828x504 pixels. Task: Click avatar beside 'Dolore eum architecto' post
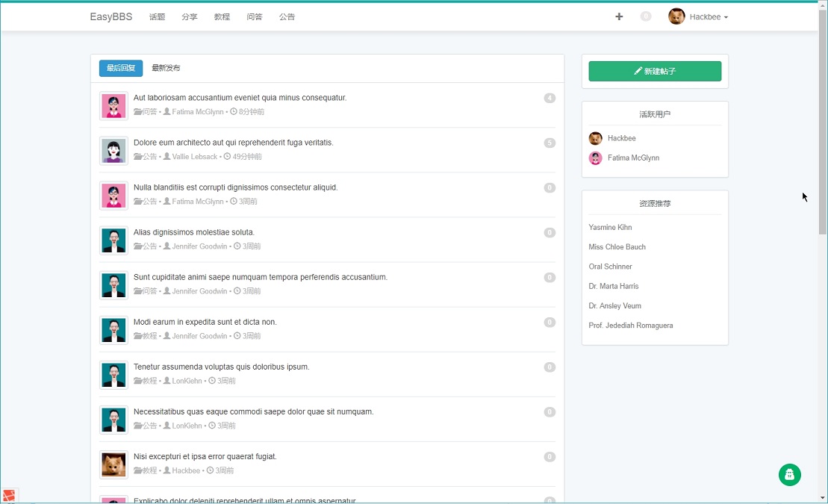pos(113,151)
